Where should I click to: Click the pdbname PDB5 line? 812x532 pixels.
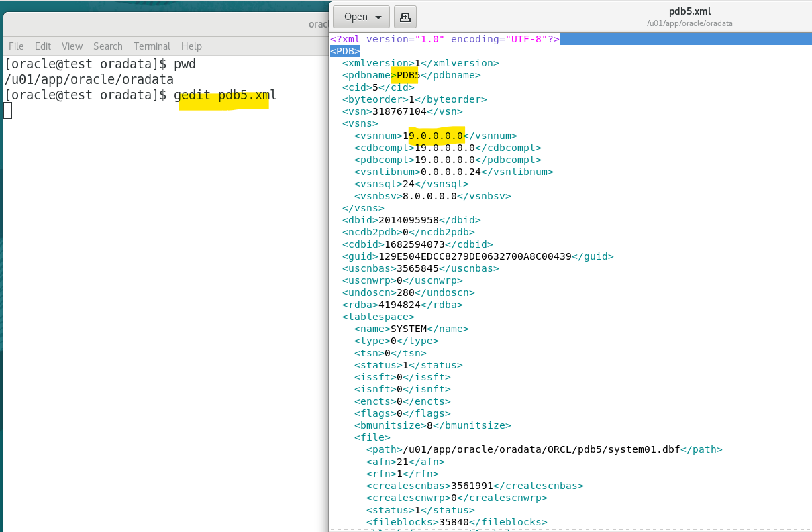[x=411, y=75]
